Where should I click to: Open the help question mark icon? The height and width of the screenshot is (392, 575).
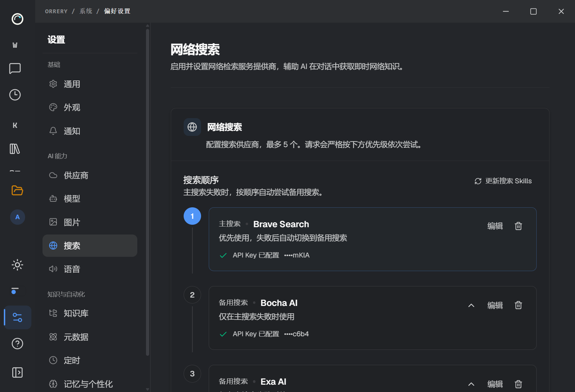17,344
